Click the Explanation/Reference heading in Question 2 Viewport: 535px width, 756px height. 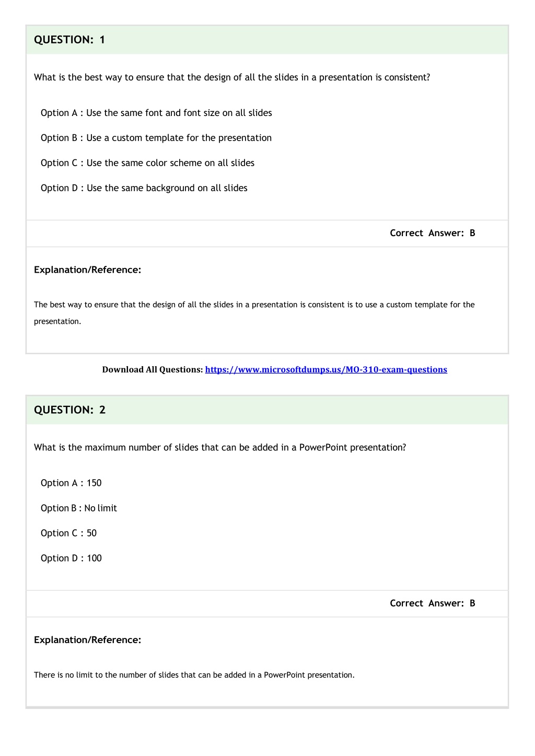(x=88, y=640)
